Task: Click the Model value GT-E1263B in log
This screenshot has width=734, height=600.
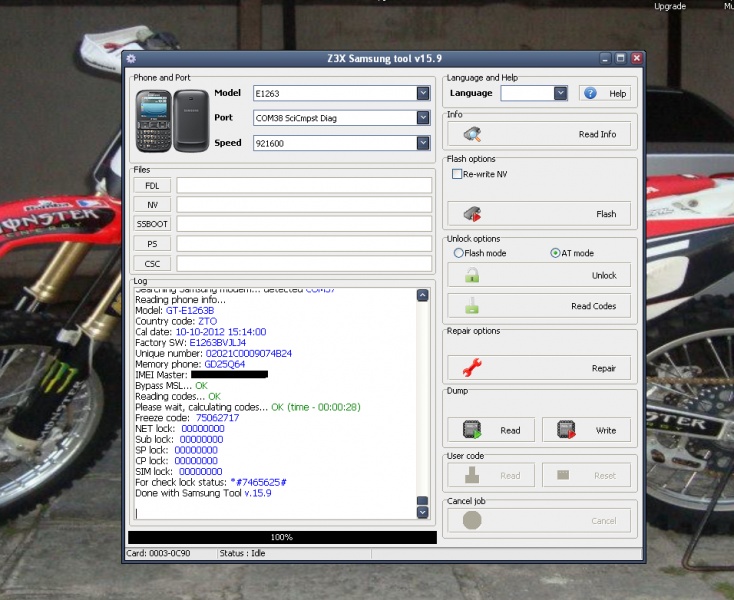Action: 190,310
